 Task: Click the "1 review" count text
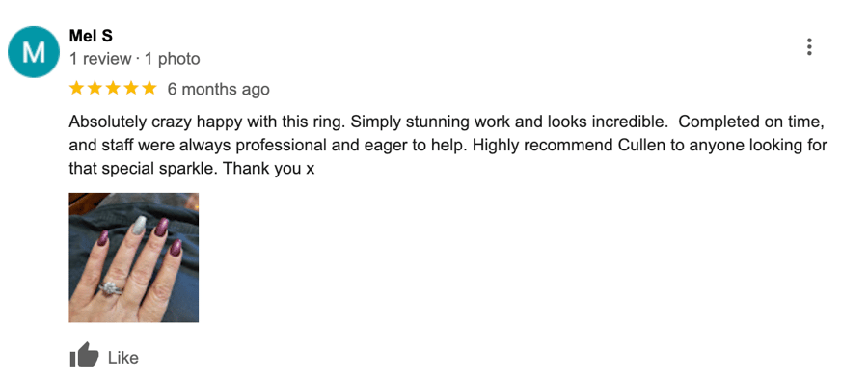point(100,59)
